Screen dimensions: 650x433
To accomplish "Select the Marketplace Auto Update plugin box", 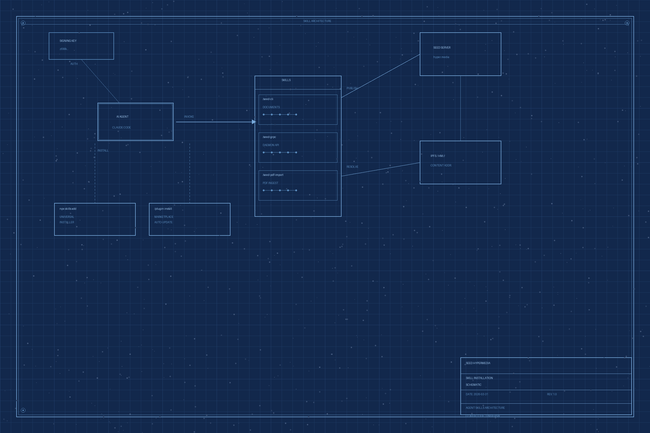I will point(189,219).
